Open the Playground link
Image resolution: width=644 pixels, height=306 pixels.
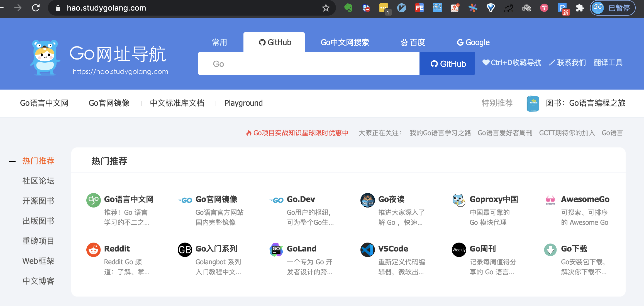click(x=243, y=103)
